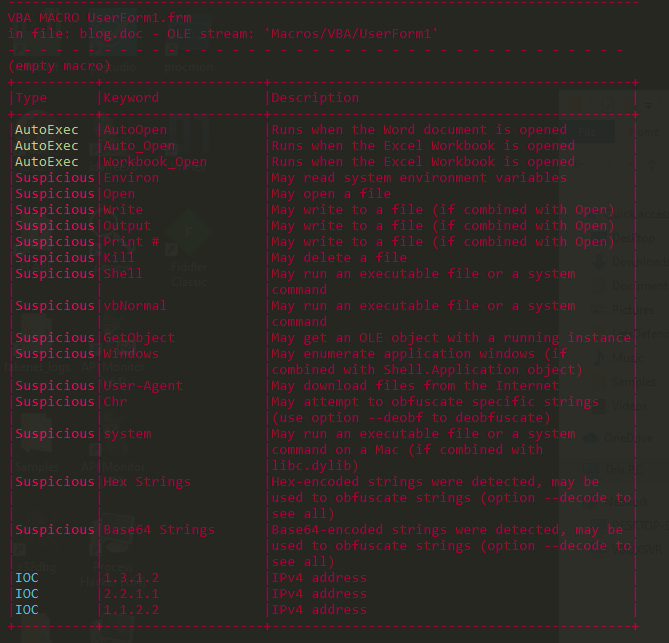Screen dimensions: 669x643
Task: Click the IOC address 1.1.2.2
Action: click(131, 610)
